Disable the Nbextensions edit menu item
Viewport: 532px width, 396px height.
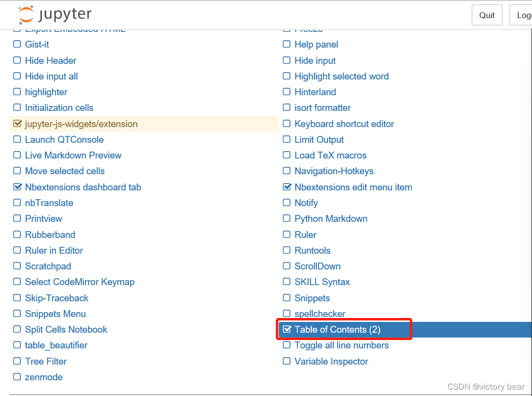287,187
